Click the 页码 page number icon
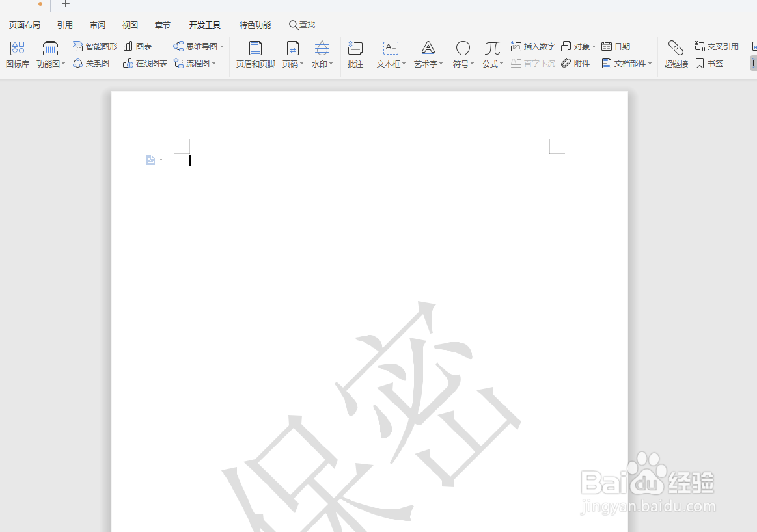757x532 pixels. pyautogui.click(x=292, y=48)
